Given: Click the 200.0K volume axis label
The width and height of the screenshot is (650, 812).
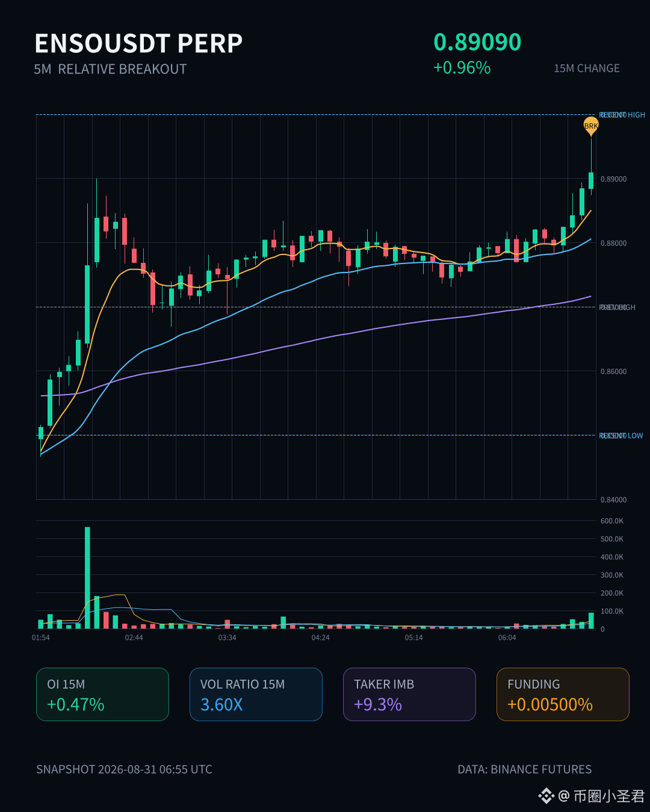Looking at the screenshot, I should 612,593.
